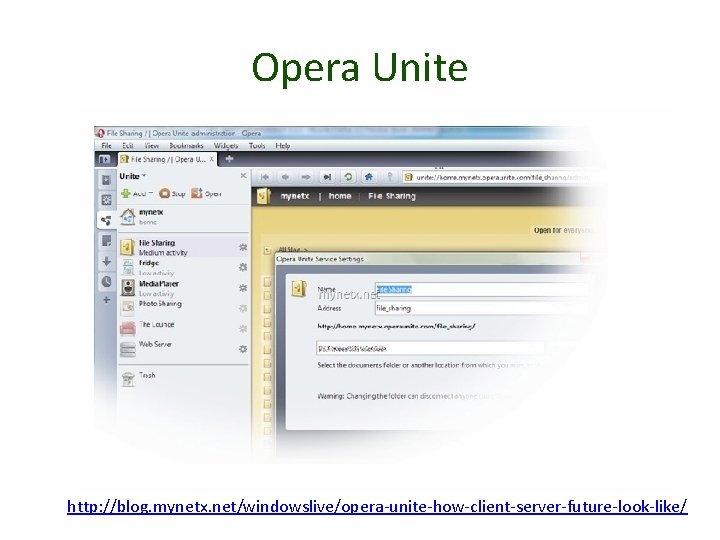Image resolution: width=720 pixels, height=540 pixels.
Task: Select The Lounge service
Action: coord(184,327)
